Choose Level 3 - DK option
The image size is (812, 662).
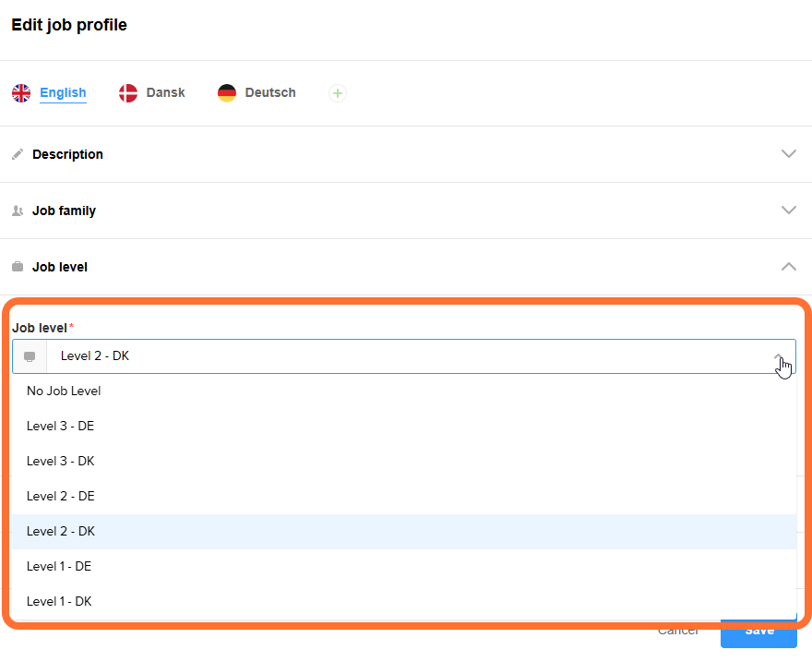pos(404,462)
